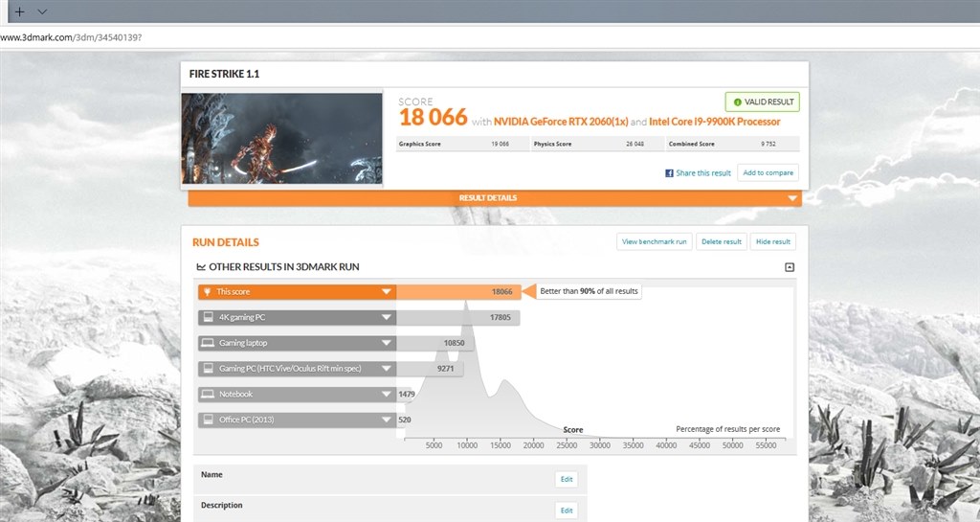The height and width of the screenshot is (522, 980).
Task: Click the Fire Strike benchmark thumbnail image
Action: (282, 138)
